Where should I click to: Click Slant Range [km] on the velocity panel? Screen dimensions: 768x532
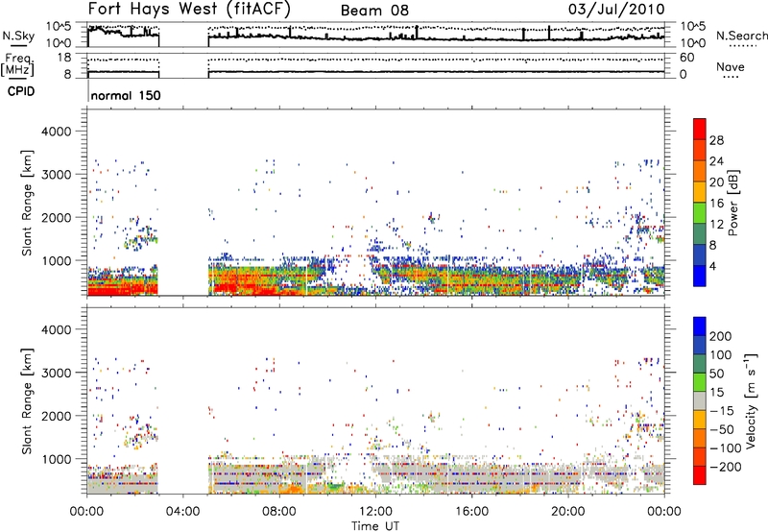pyautogui.click(x=27, y=401)
